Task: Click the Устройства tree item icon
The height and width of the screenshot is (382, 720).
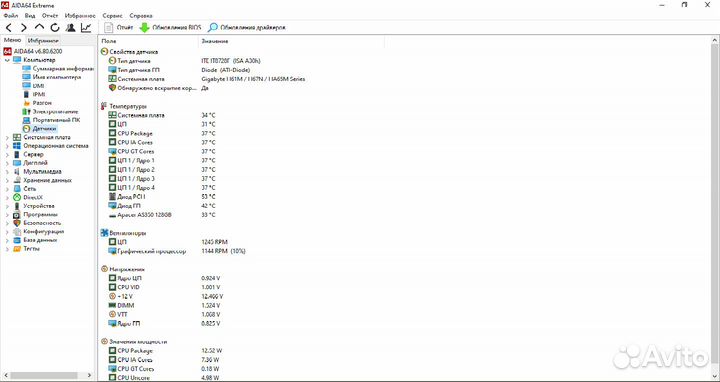Action: click(x=17, y=206)
